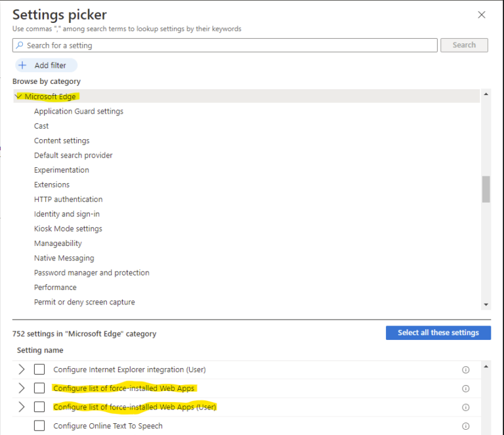Click category list scrollbar up arrow
The width and height of the screenshot is (504, 435).
[x=486, y=94]
